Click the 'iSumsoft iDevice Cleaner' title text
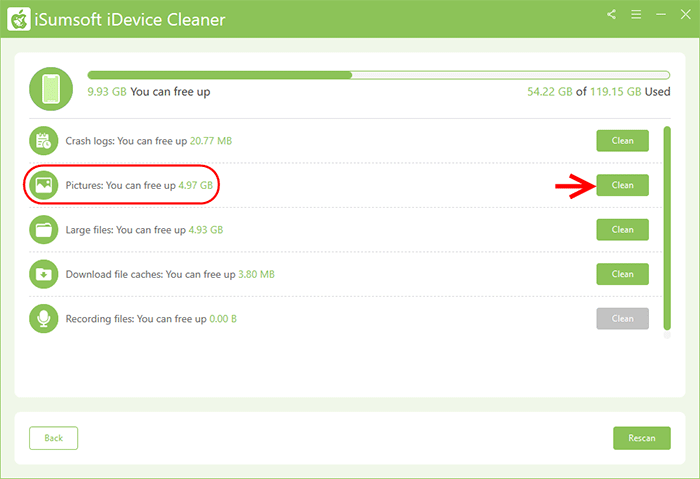700x479 pixels. pyautogui.click(x=130, y=20)
